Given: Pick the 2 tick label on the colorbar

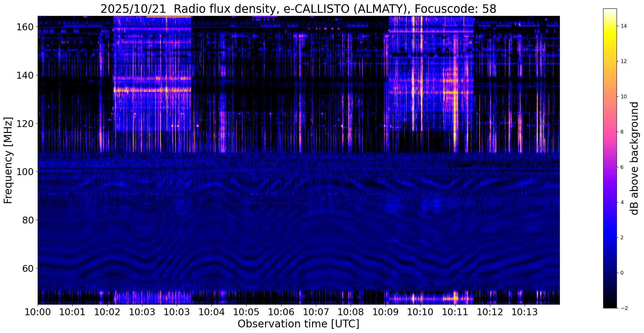Looking at the screenshot, I should coord(622,238).
